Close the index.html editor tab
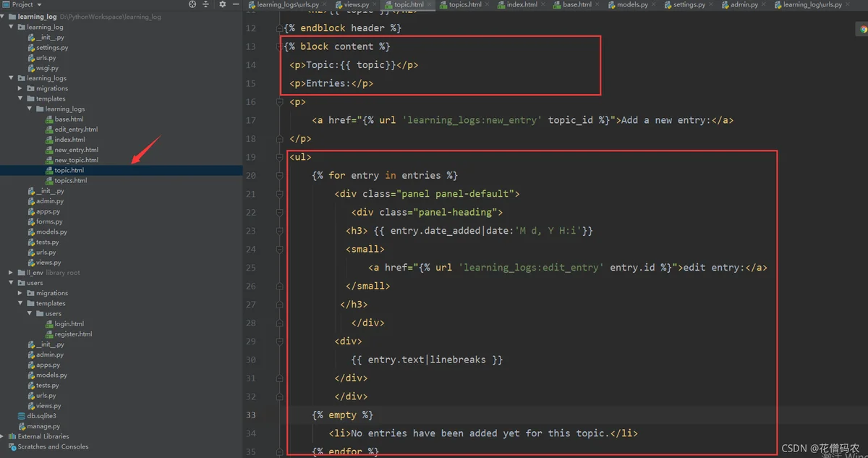 (x=543, y=5)
